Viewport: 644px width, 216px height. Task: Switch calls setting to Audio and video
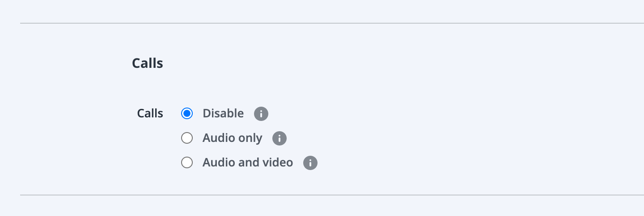click(187, 163)
